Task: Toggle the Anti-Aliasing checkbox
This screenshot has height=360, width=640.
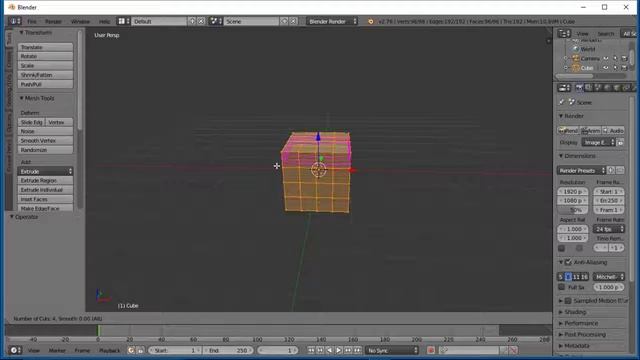Action: [x=568, y=262]
